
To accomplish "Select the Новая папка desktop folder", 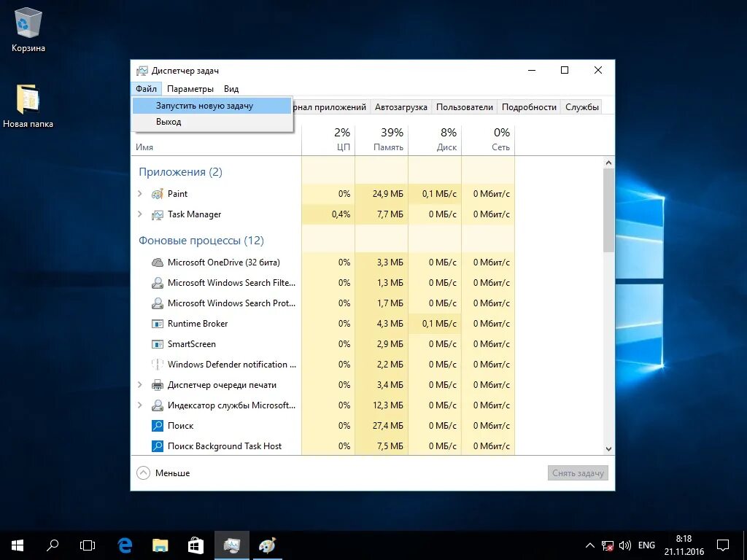I will tap(28, 106).
